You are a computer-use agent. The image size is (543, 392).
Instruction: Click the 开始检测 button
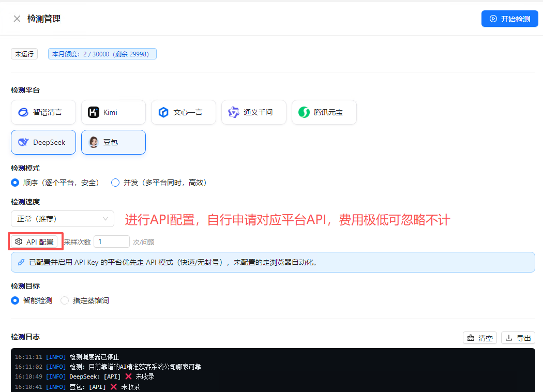pos(509,19)
